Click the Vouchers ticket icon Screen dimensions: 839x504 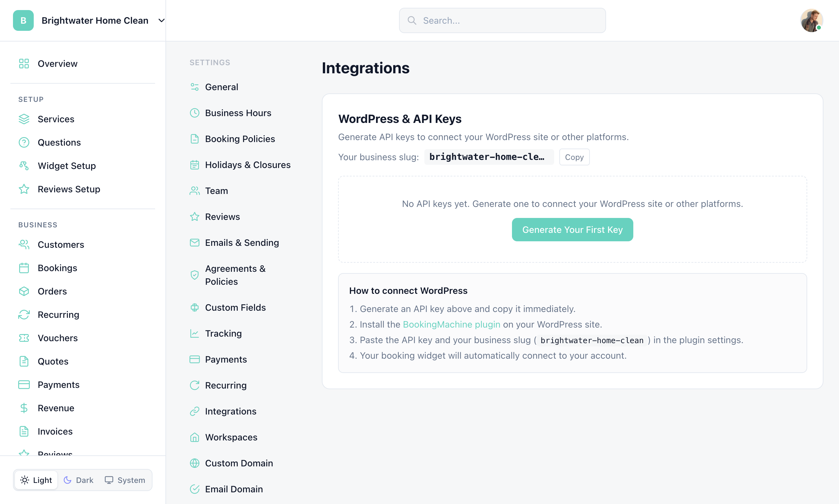24,338
